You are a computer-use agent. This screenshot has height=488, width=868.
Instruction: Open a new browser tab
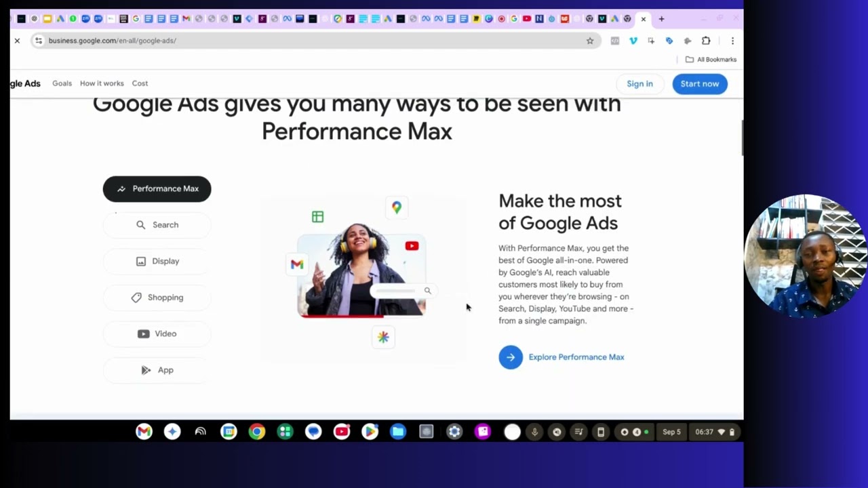[662, 19]
